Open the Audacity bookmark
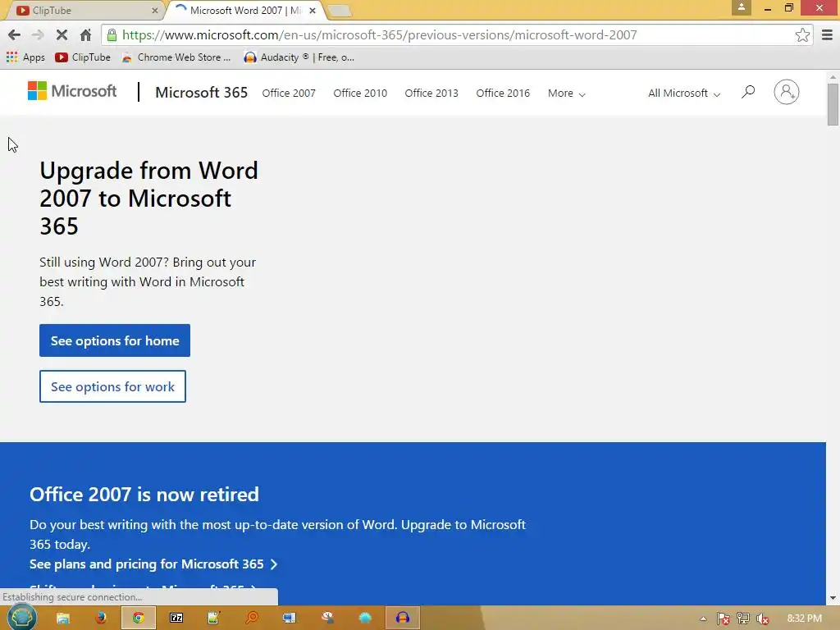 [x=299, y=57]
